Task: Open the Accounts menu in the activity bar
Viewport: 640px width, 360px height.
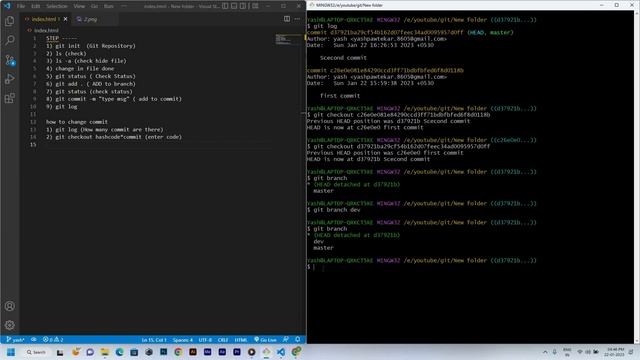Action: coord(10,306)
